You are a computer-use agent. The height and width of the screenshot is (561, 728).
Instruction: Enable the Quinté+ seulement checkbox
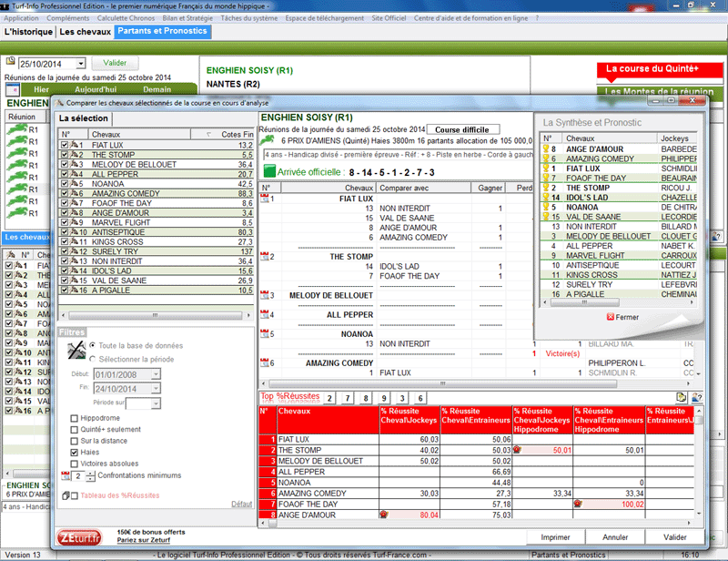tap(74, 430)
